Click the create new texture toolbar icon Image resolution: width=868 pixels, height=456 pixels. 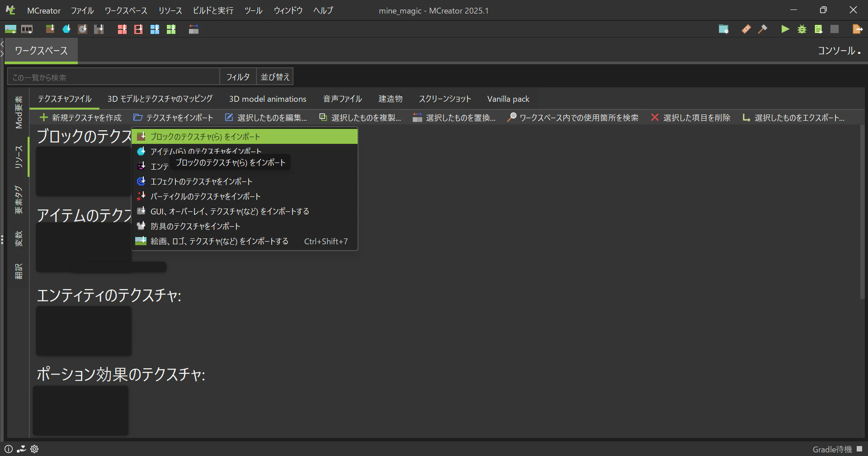(10, 29)
